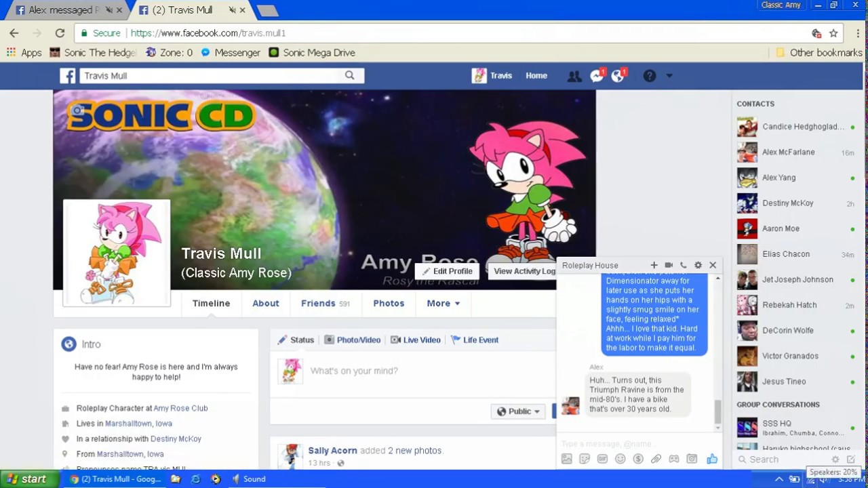
Task: Open Sonic Mega Drive bookmark
Action: coord(312,52)
